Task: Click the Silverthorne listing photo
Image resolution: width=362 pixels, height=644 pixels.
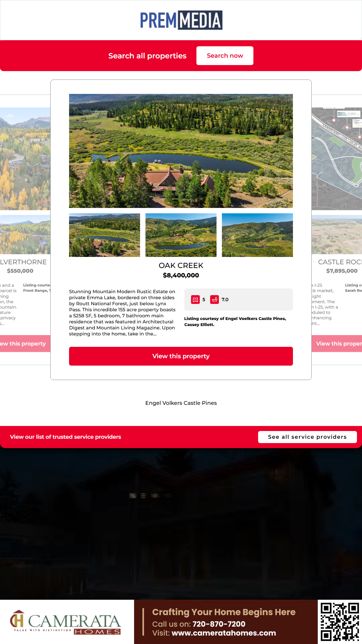Action: coord(25,159)
